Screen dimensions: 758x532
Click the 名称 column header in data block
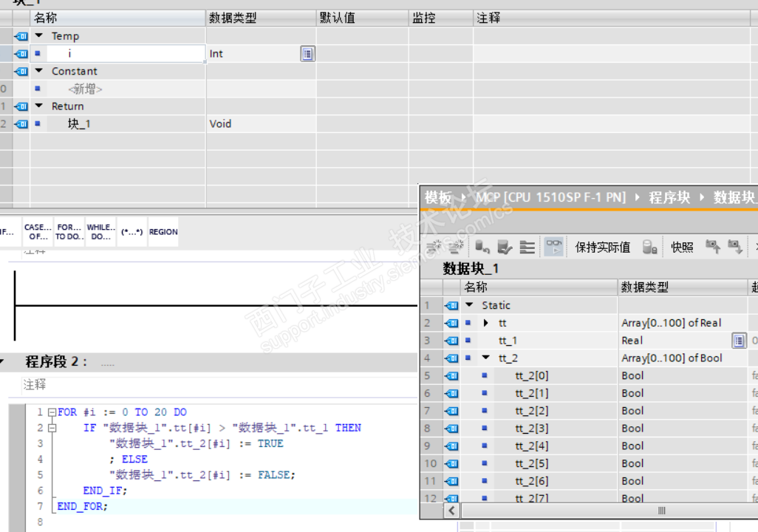click(x=539, y=287)
